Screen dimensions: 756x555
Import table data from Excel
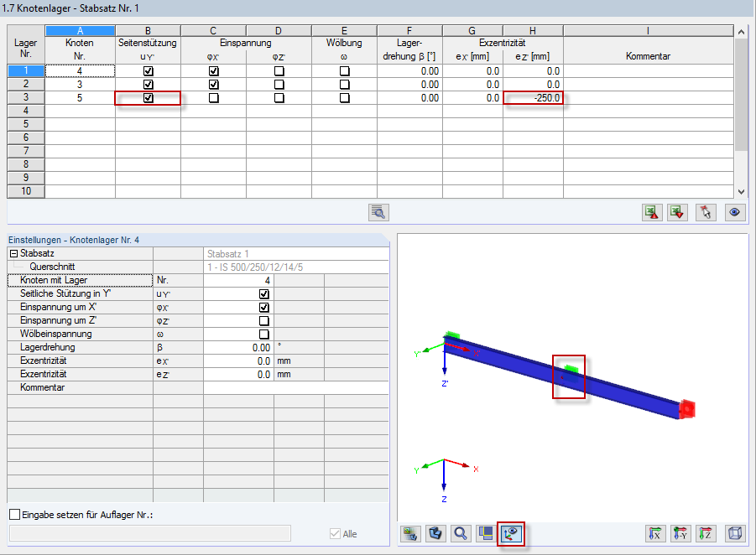pos(676,212)
